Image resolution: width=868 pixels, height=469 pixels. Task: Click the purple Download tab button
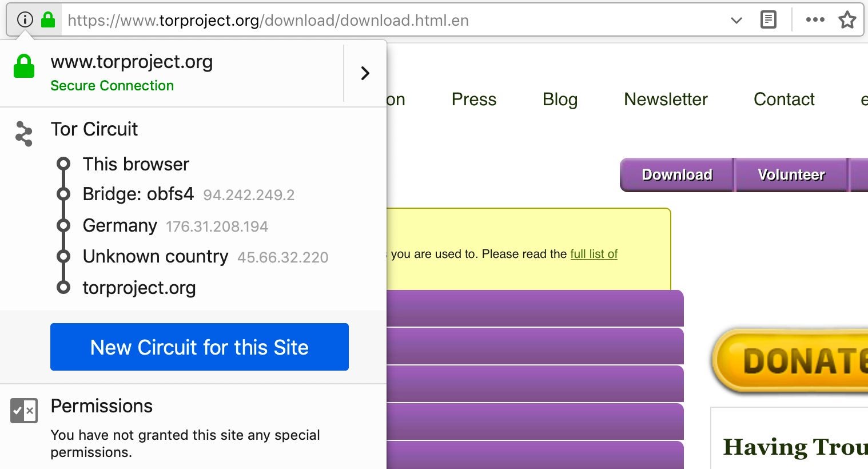point(677,175)
